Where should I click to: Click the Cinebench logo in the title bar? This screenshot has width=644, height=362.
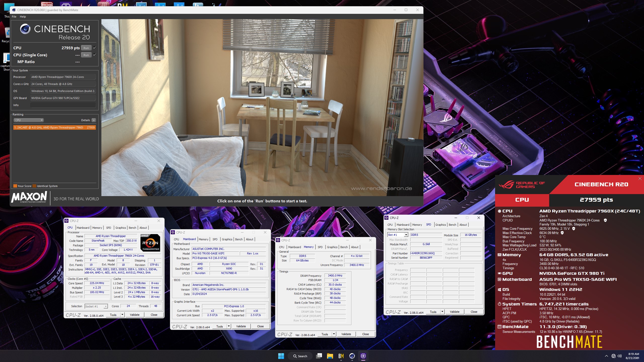(14, 10)
